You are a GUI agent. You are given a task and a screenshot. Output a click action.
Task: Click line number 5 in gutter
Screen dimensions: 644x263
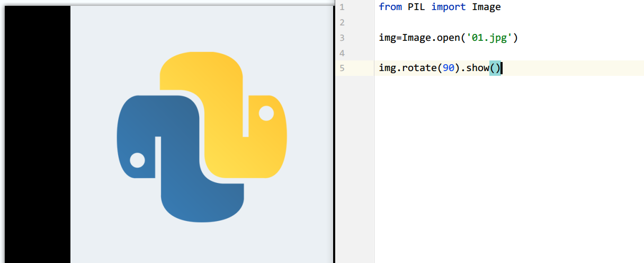[x=342, y=68]
